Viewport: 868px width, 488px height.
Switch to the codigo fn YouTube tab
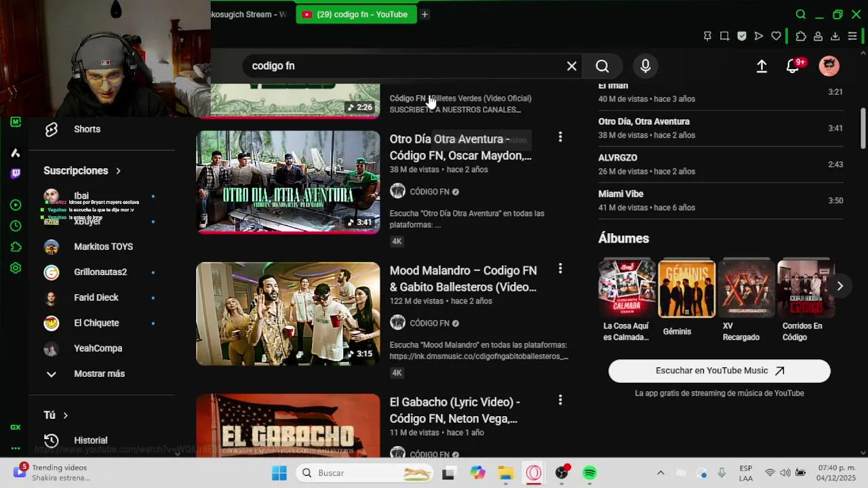coord(357,14)
